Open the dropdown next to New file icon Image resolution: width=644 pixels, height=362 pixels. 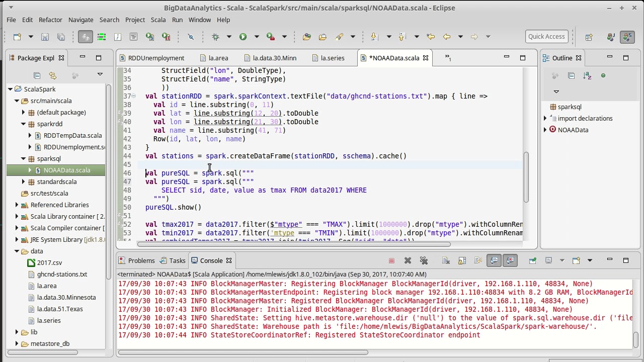tap(30, 37)
